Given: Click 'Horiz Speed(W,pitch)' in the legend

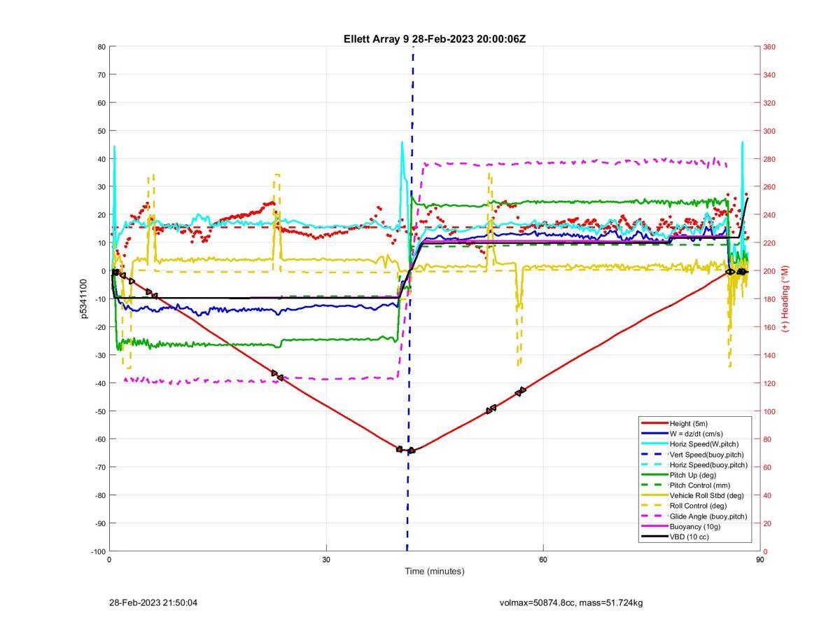Looking at the screenshot, I should pos(704,443).
